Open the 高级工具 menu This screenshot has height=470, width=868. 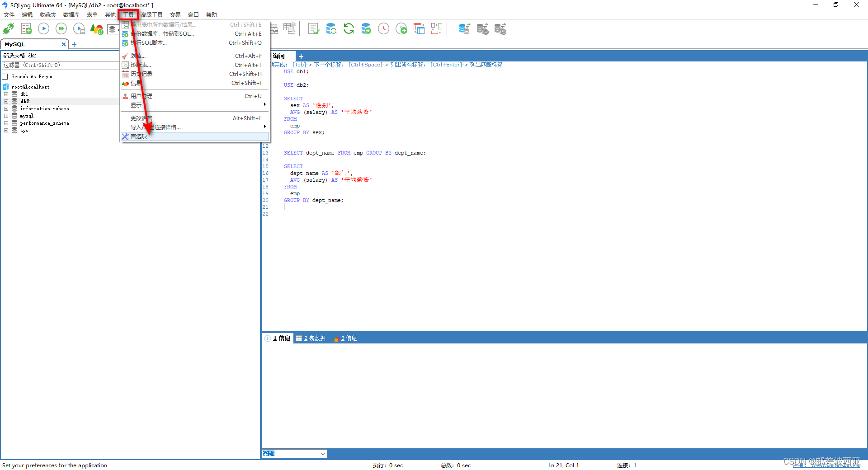(152, 14)
